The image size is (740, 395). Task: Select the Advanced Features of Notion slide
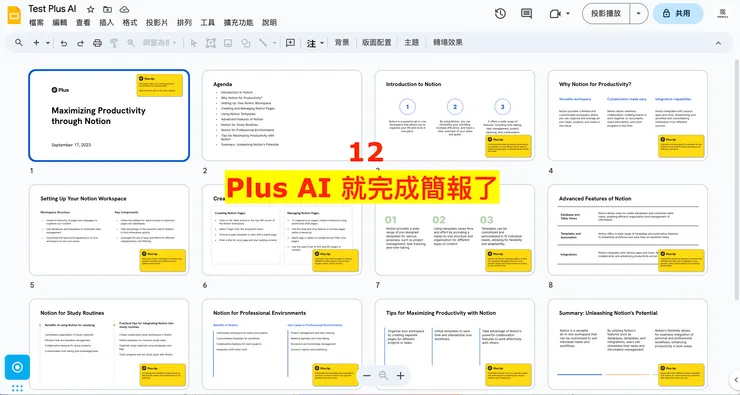627,230
